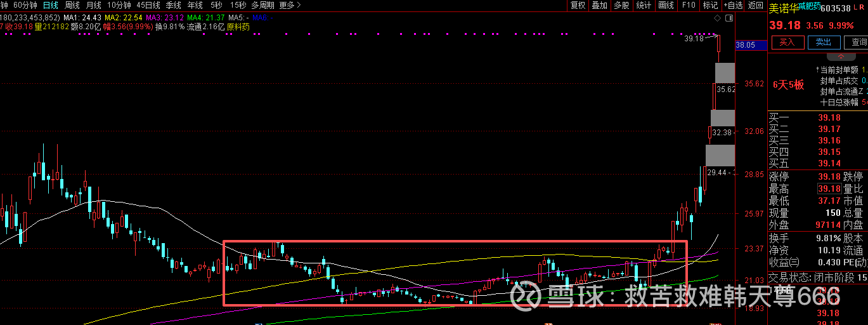
Task: Select the 15秒 period tab
Action: 238,5
